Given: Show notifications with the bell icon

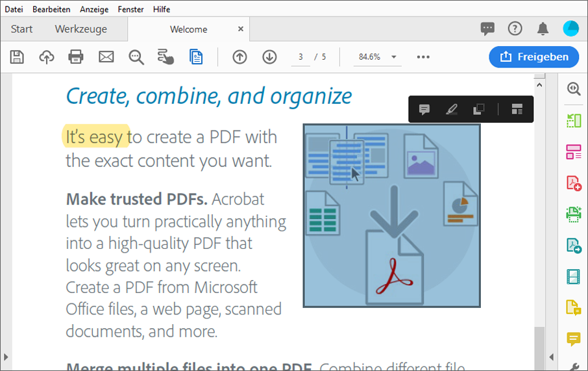Looking at the screenshot, I should pos(543,29).
